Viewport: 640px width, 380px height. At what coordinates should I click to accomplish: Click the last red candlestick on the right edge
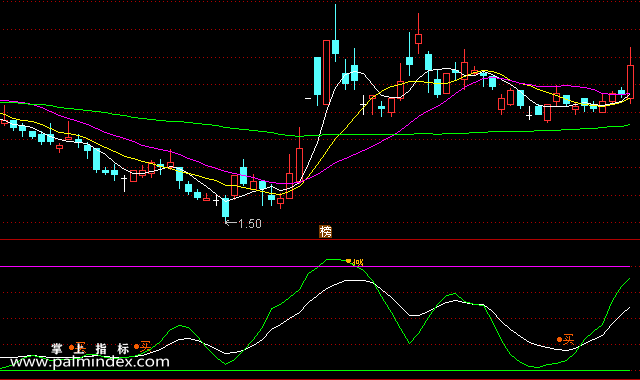[x=630, y=76]
